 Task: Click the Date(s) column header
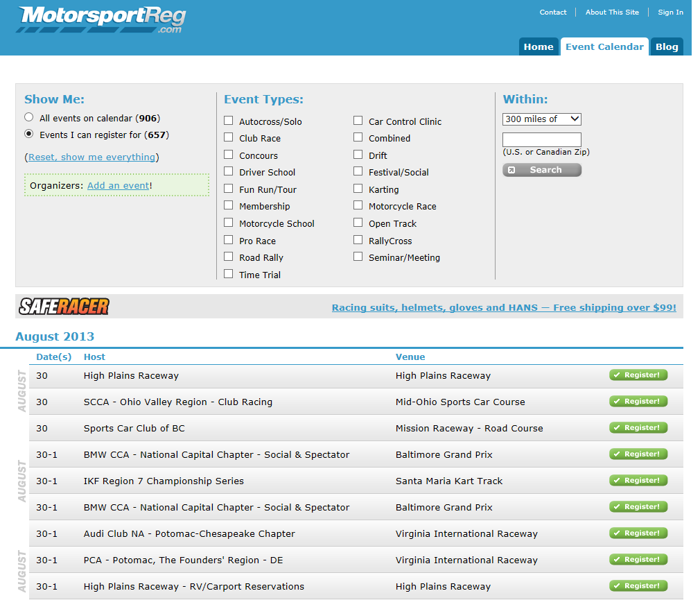[53, 357]
